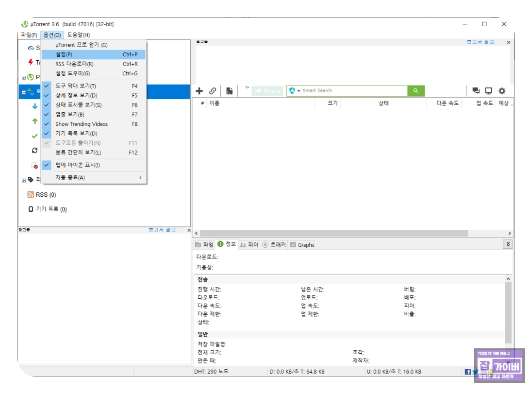Switch to the 파일 tab
Screen dimensions: 532x394
coord(204,245)
